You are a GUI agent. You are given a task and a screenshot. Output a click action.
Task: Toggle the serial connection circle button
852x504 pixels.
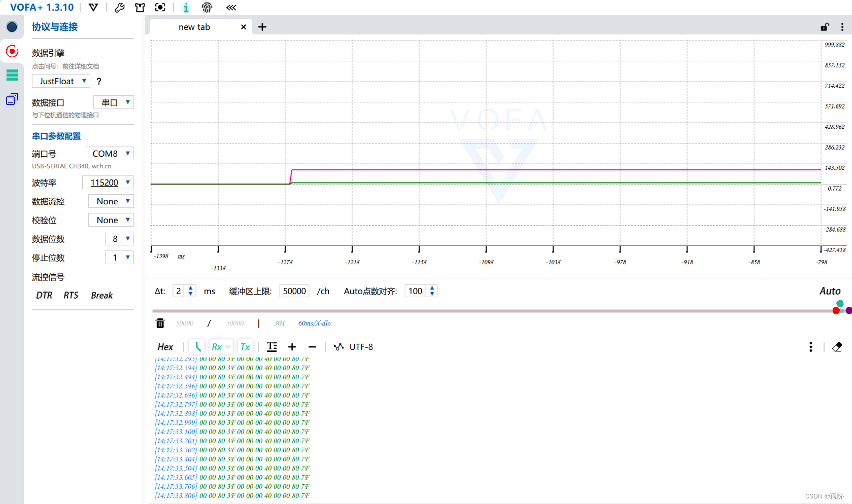coord(12,27)
